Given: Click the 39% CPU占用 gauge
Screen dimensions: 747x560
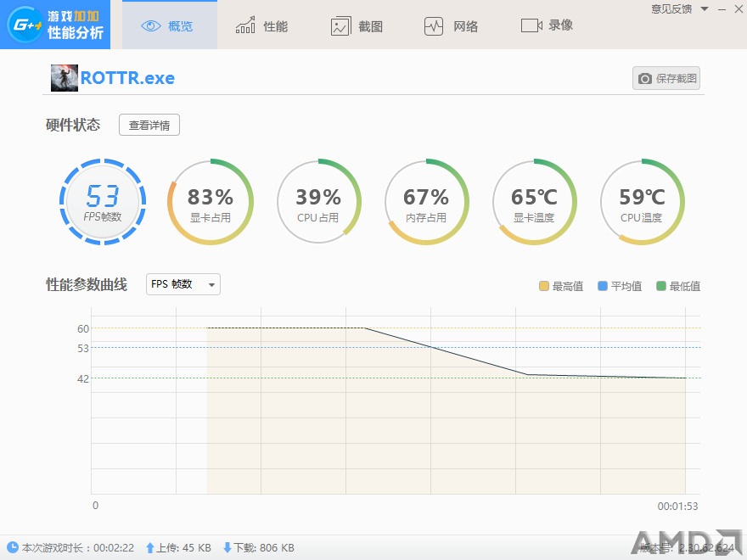Looking at the screenshot, I should click(318, 202).
